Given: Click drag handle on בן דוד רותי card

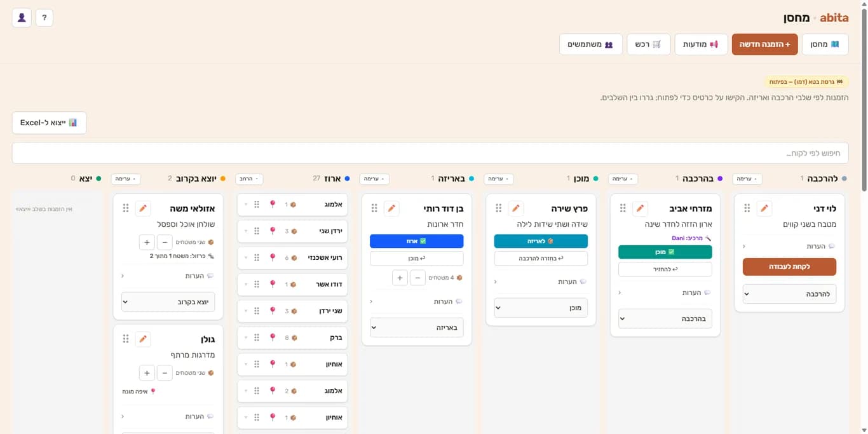Looking at the screenshot, I should [x=374, y=208].
